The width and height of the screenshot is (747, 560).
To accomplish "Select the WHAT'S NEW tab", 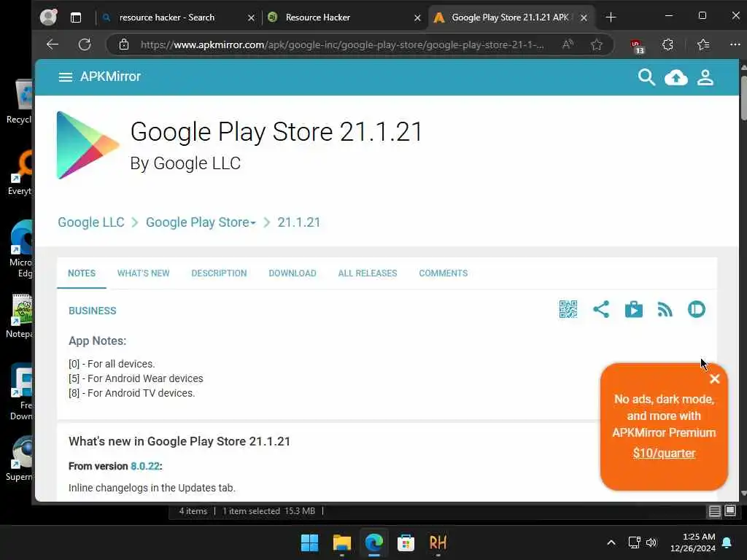I will point(144,273).
